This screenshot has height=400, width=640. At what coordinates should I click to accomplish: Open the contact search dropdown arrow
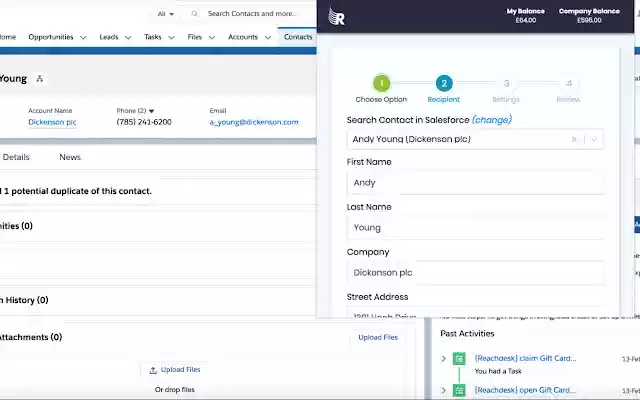594,139
